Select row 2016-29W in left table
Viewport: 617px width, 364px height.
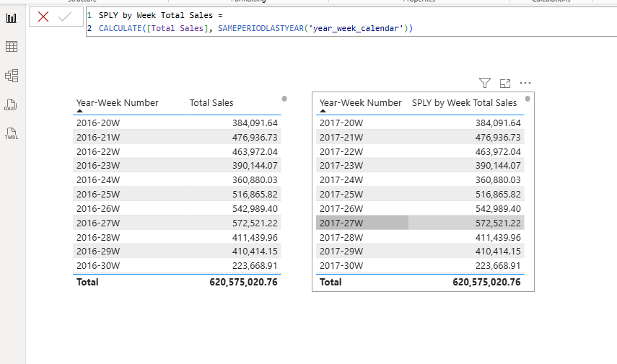(x=177, y=251)
